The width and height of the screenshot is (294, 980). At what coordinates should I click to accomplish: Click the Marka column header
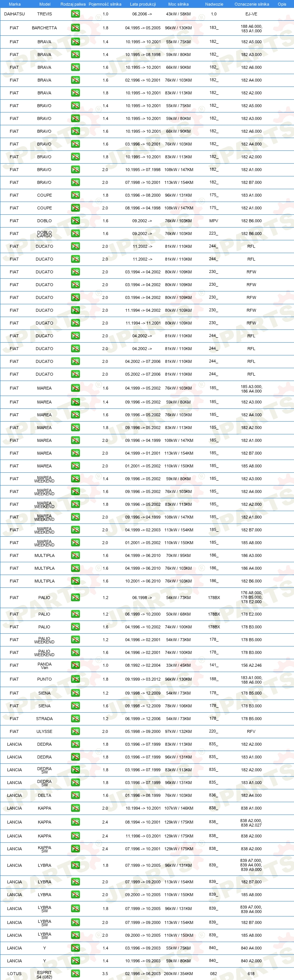click(x=14, y=4)
